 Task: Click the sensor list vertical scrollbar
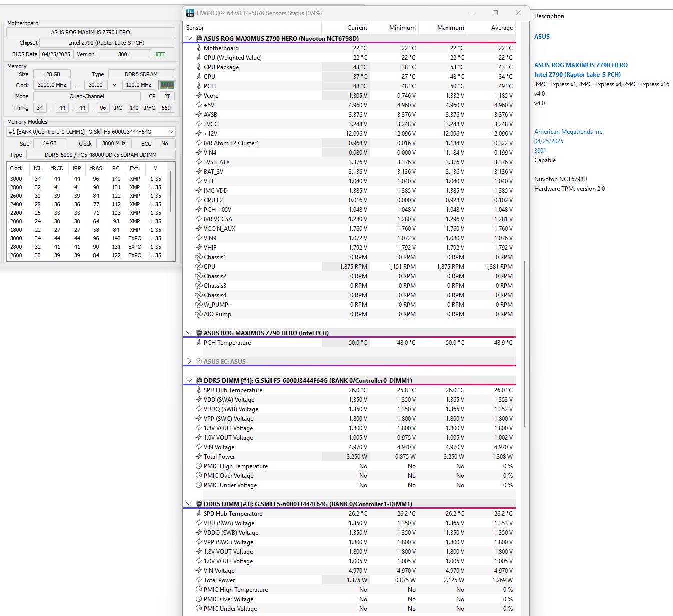tap(525, 344)
